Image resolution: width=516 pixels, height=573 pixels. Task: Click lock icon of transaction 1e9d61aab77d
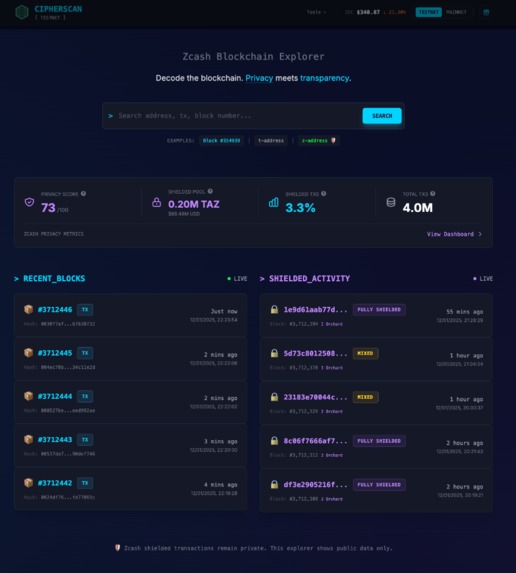(x=274, y=310)
